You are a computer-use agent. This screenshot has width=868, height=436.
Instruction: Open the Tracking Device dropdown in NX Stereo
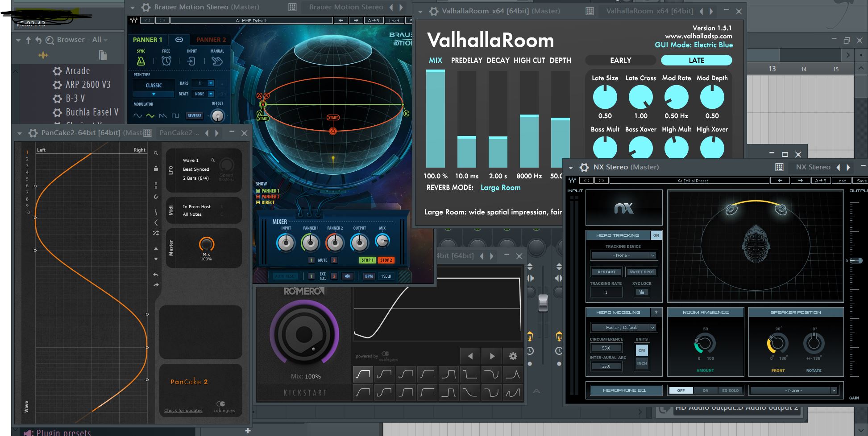[623, 255]
